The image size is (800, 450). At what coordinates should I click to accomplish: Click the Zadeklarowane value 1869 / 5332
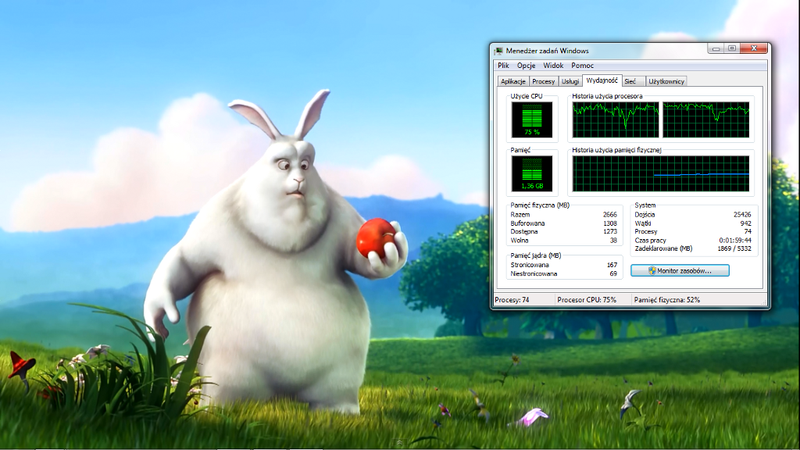734,248
